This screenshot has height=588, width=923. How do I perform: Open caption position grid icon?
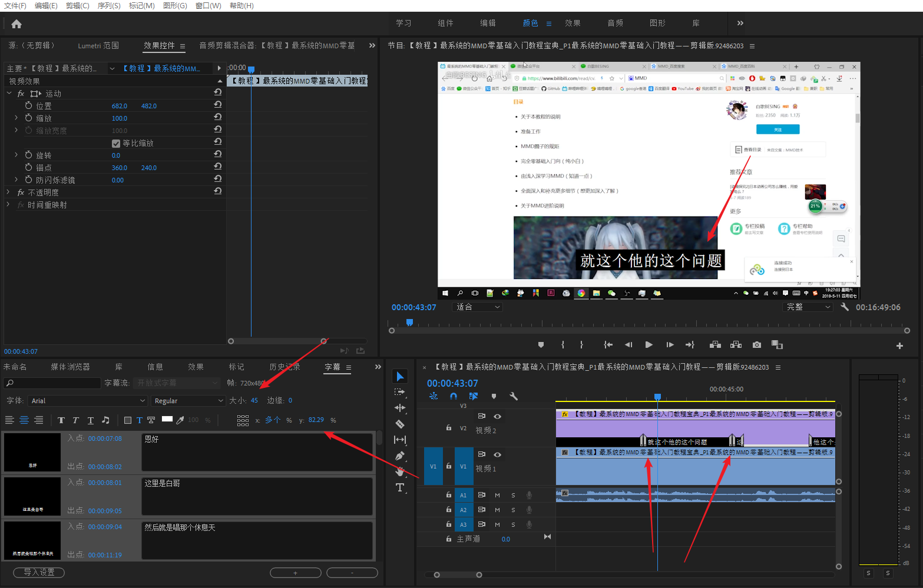(243, 420)
